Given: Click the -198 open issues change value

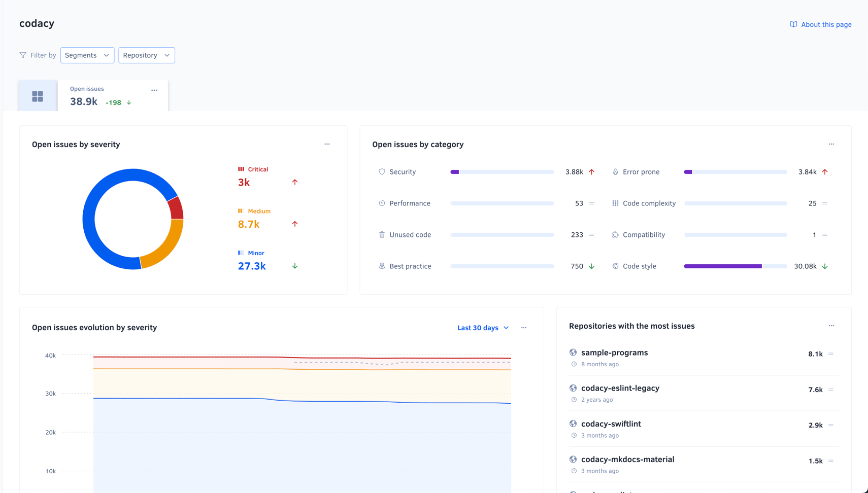Looking at the screenshot, I should pos(113,102).
